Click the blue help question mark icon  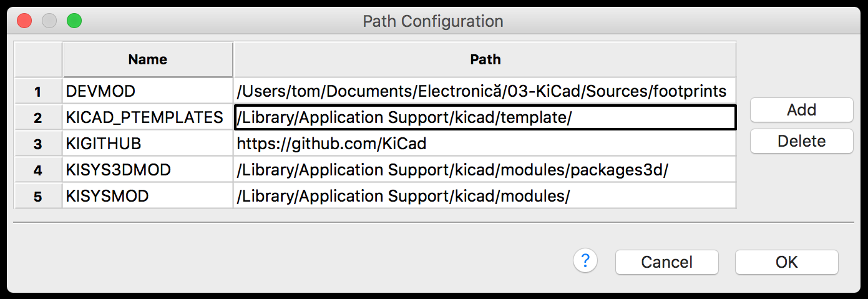point(585,261)
